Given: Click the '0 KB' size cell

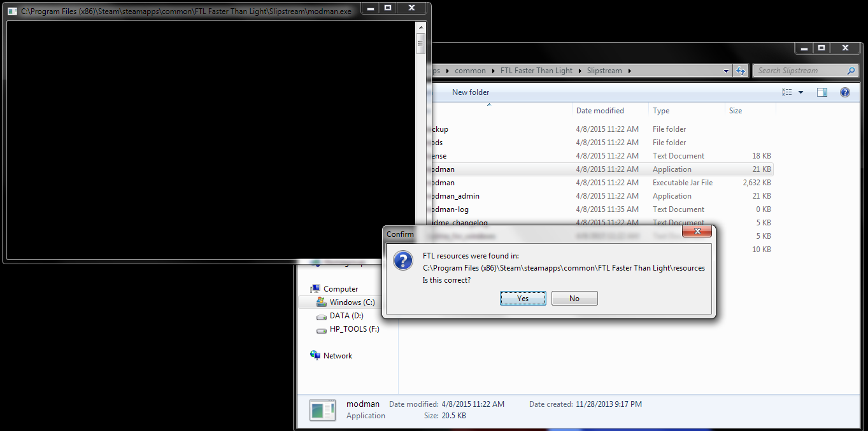Looking at the screenshot, I should pos(763,209).
